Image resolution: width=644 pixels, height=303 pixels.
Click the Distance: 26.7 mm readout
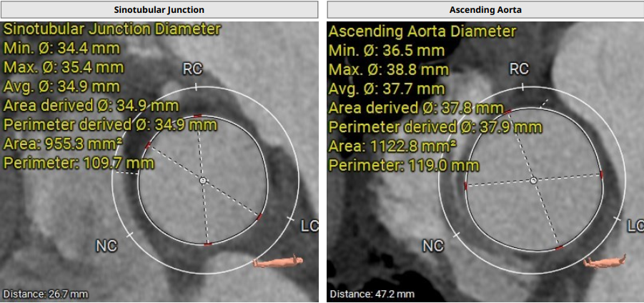click(46, 294)
